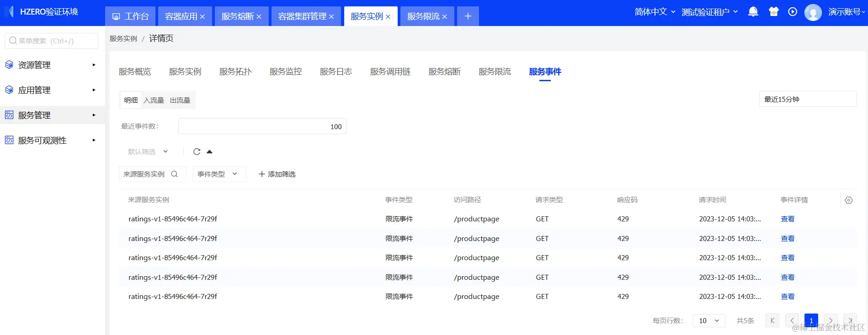This screenshot has width=868, height=335.
Task: Switch to 出流量 view
Action: pos(180,100)
